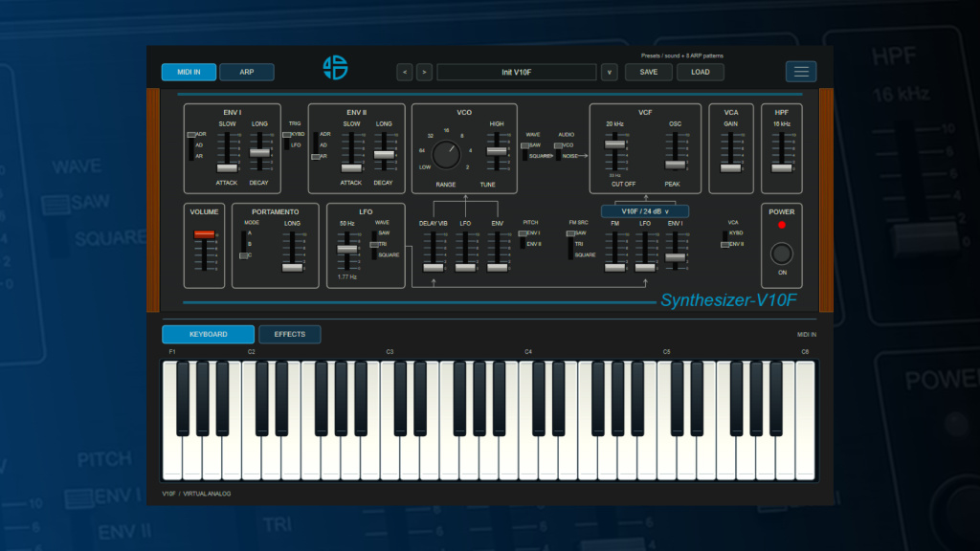
Task: Click the VCF FM slider handle
Action: [615, 268]
